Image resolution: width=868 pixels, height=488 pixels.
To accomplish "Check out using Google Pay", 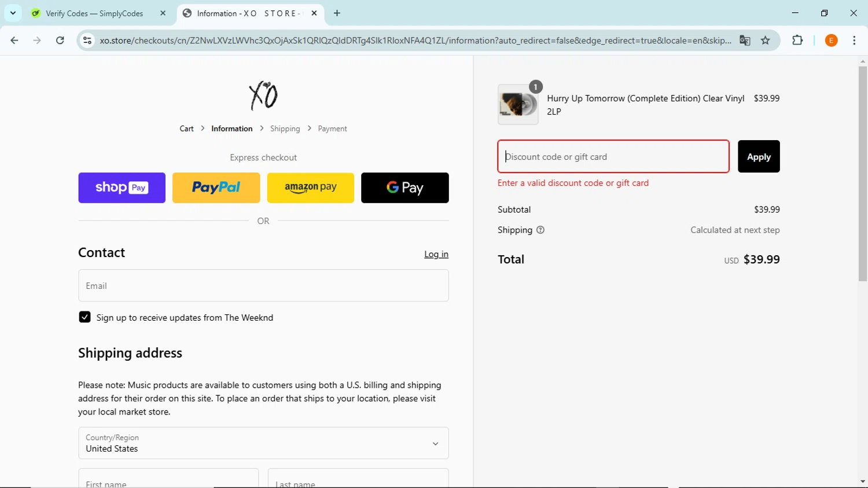I will pos(405,188).
